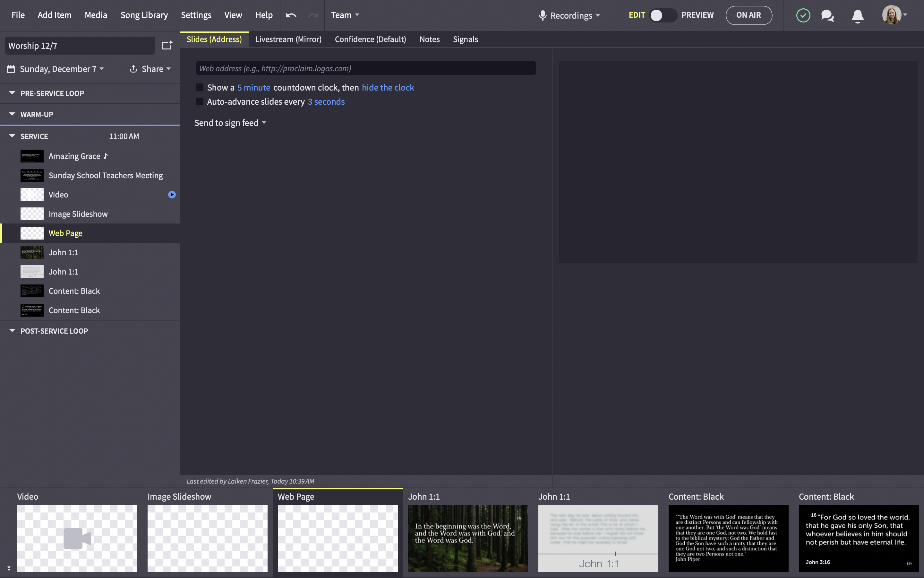The height and width of the screenshot is (578, 924).
Task: Click the Sunday School Teachers Meeting thumbnail
Action: pyautogui.click(x=32, y=175)
